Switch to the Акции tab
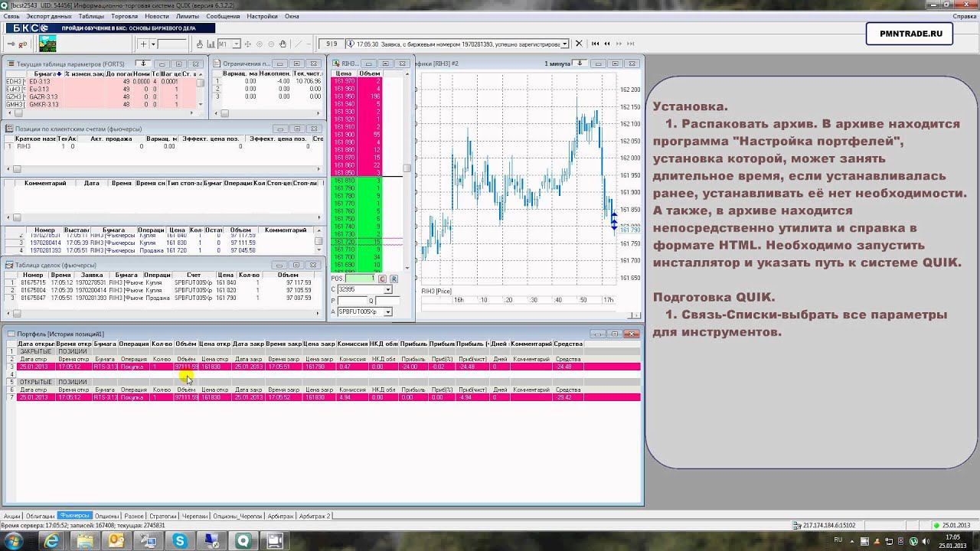The height and width of the screenshot is (551, 980). (11, 517)
